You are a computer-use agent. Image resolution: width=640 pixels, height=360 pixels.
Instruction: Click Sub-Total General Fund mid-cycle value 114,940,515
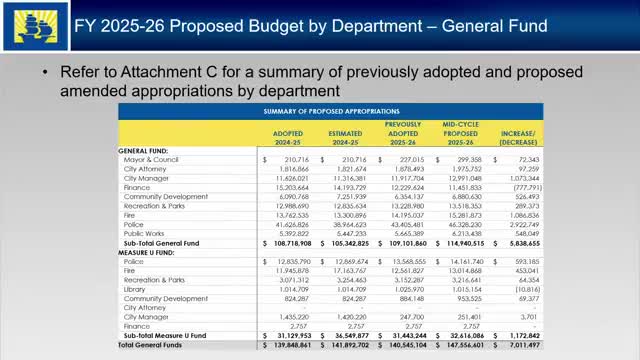coord(465,243)
